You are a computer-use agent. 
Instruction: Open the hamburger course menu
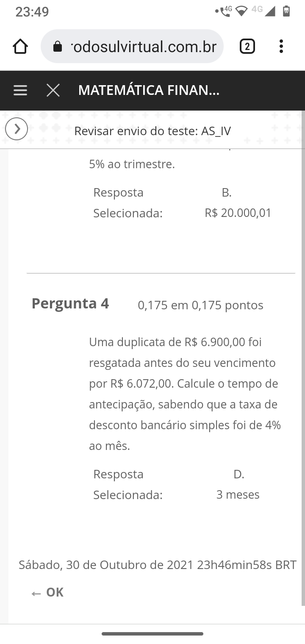(x=20, y=90)
